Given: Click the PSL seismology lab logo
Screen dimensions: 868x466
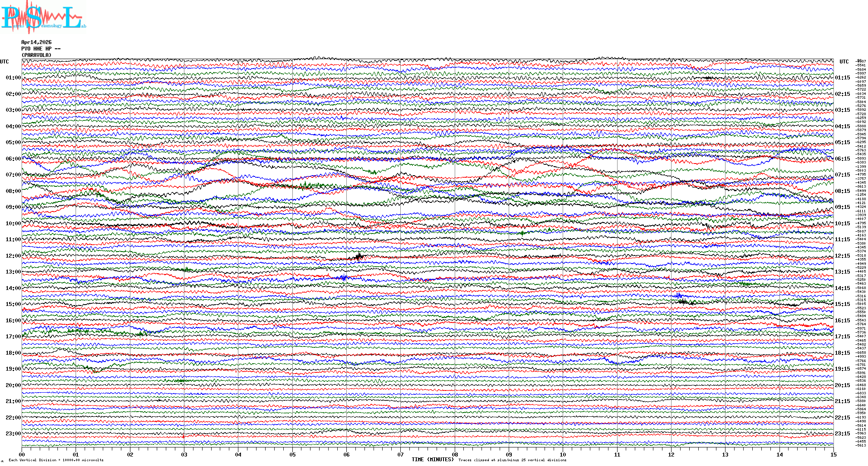Looking at the screenshot, I should 43,17.
